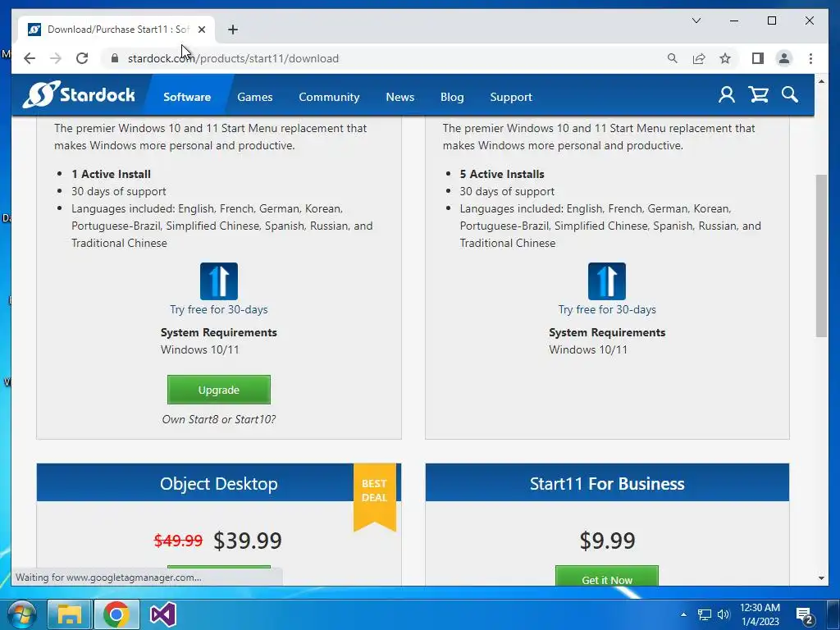Click Try free for 30-days under 5 Active Installs

[x=607, y=309]
